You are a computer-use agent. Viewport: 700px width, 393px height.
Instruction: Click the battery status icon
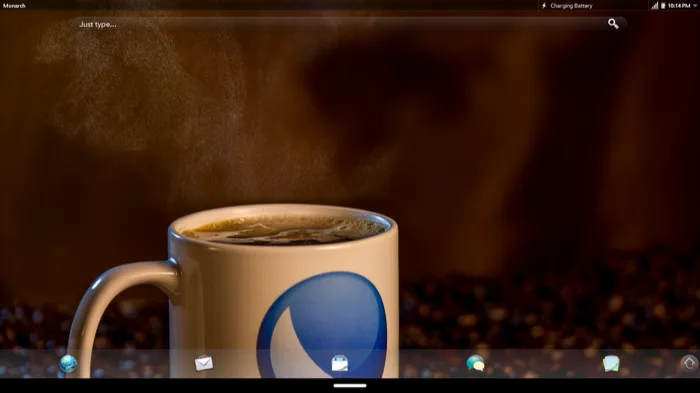663,6
